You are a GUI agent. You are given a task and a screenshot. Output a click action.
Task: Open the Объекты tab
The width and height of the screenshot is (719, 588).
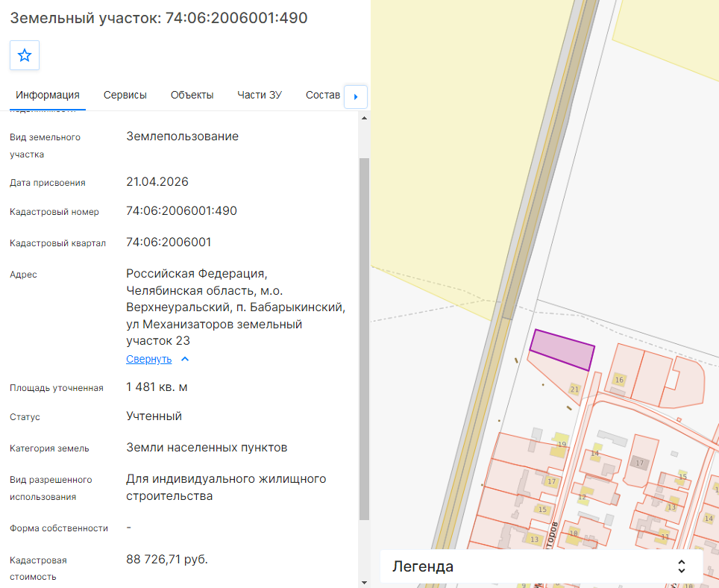tap(192, 95)
